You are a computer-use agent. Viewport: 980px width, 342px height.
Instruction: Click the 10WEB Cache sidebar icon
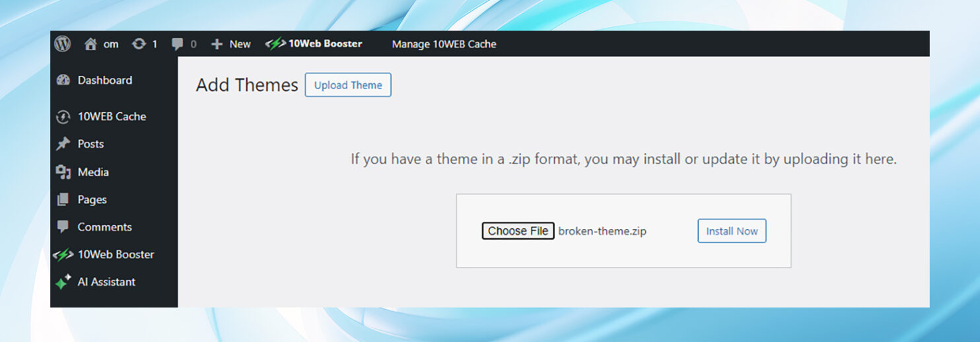tap(63, 117)
